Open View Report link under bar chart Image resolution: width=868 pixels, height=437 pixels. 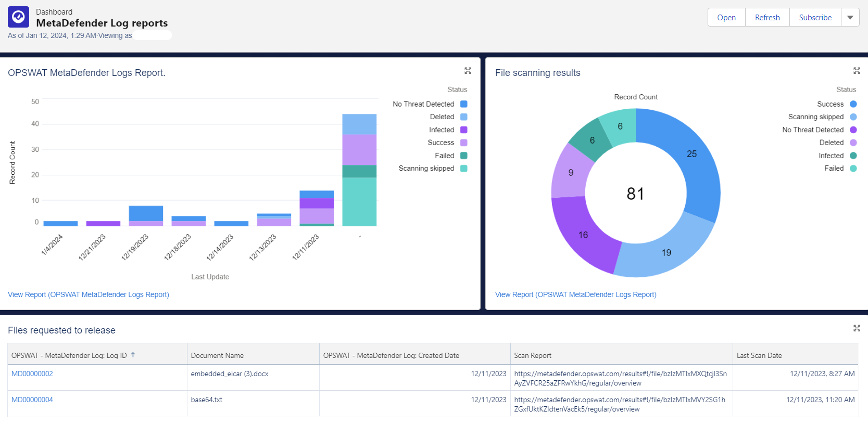pyautogui.click(x=89, y=294)
